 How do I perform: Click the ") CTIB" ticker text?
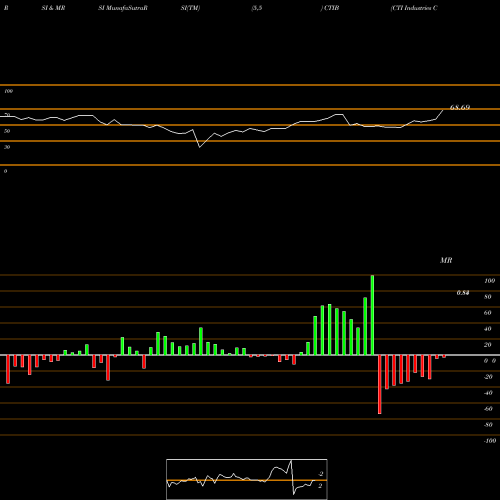tap(330, 8)
